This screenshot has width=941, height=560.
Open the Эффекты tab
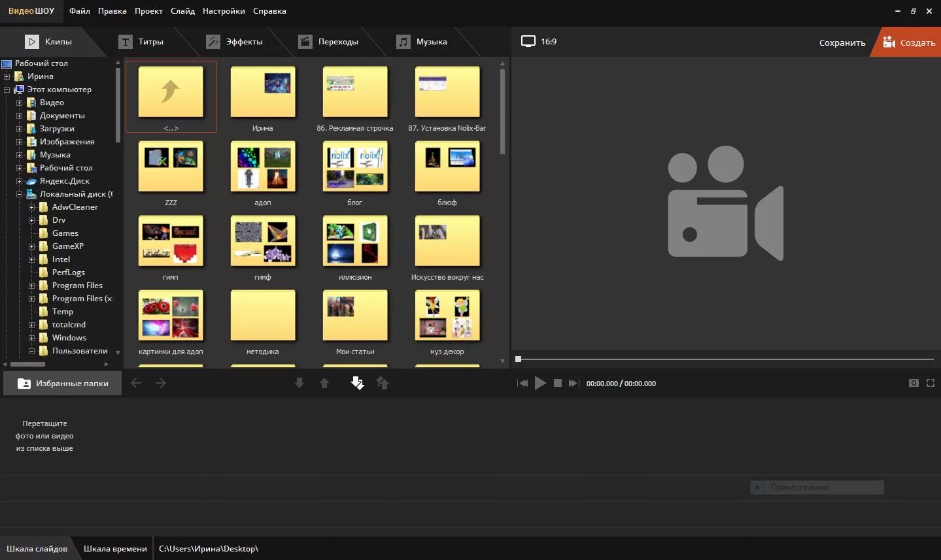click(x=234, y=42)
